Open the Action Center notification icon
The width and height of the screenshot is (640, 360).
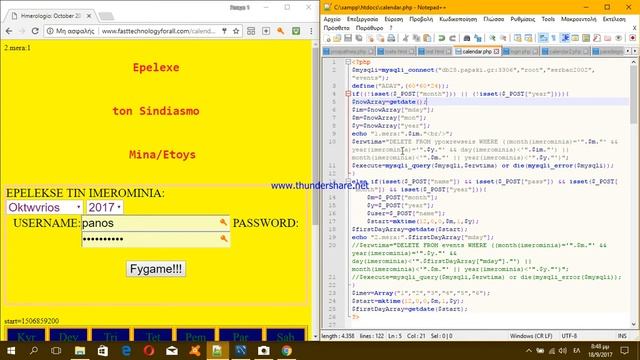tap(624, 351)
